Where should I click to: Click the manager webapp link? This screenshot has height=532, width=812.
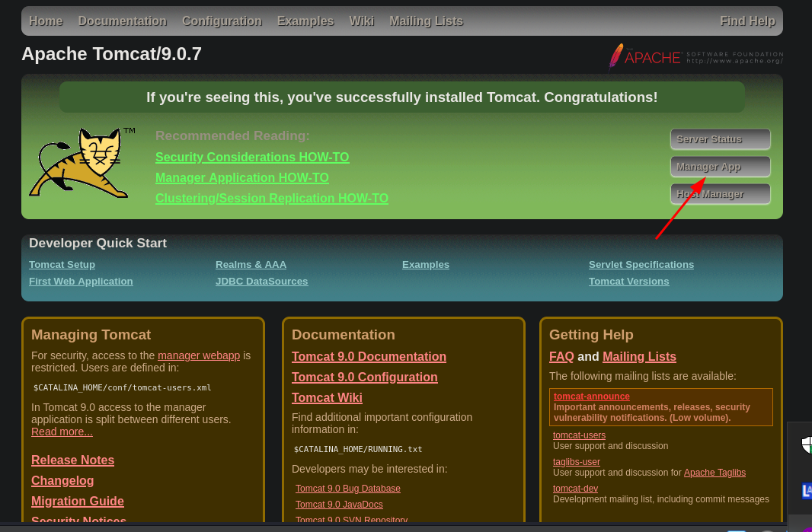198,355
